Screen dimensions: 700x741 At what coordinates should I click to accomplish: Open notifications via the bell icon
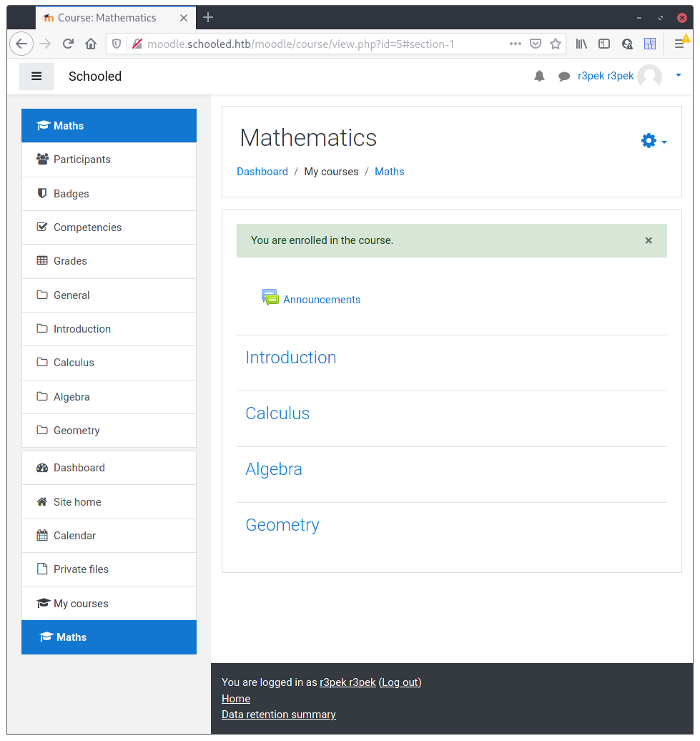(x=539, y=76)
